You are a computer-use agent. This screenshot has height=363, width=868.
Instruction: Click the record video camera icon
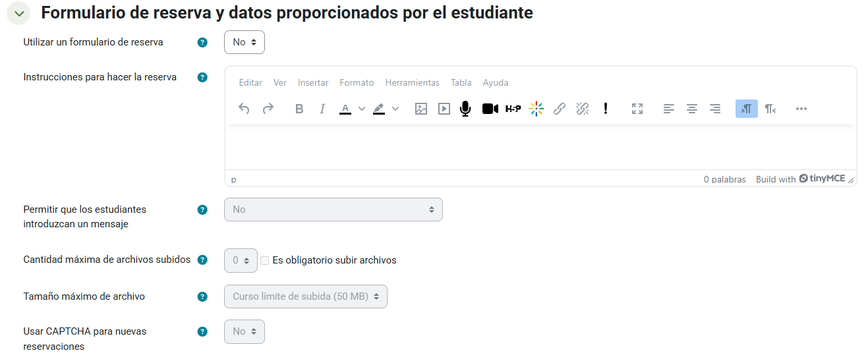490,109
